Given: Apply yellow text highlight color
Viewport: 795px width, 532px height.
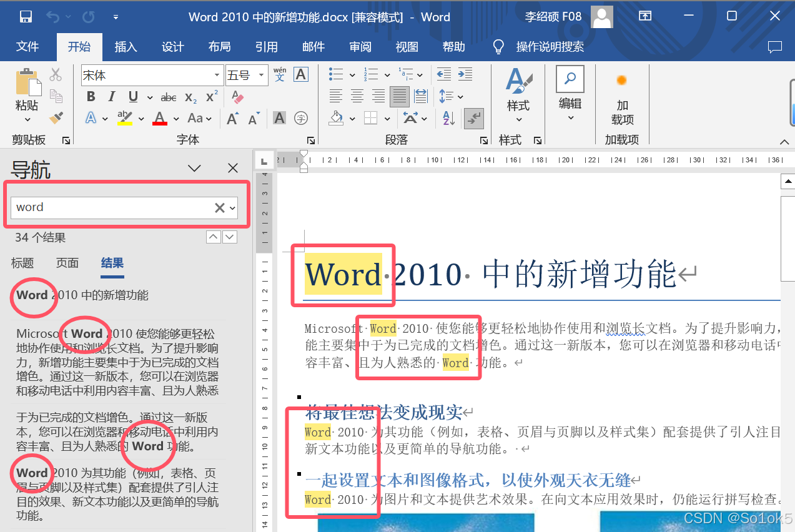Looking at the screenshot, I should (x=125, y=118).
